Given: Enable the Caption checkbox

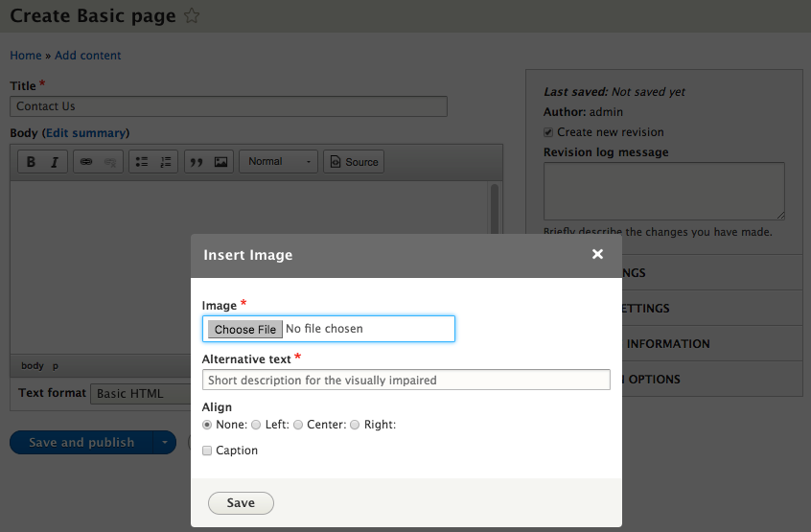Looking at the screenshot, I should [207, 451].
